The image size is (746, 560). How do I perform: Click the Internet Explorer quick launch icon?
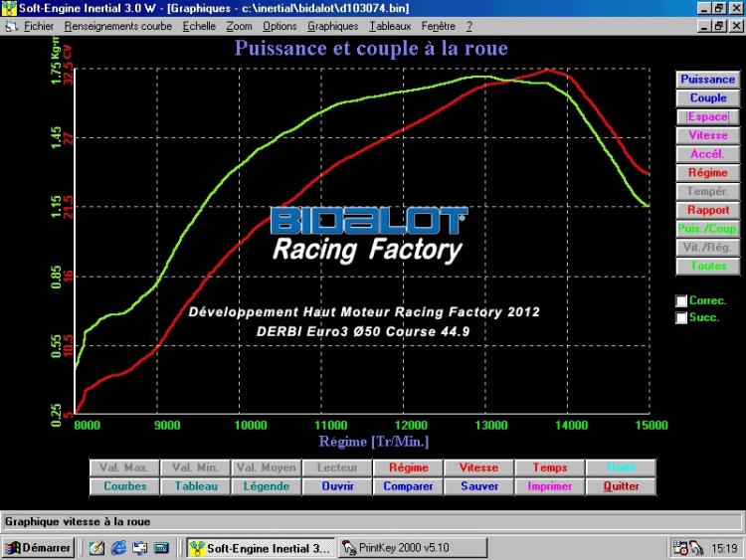118,547
